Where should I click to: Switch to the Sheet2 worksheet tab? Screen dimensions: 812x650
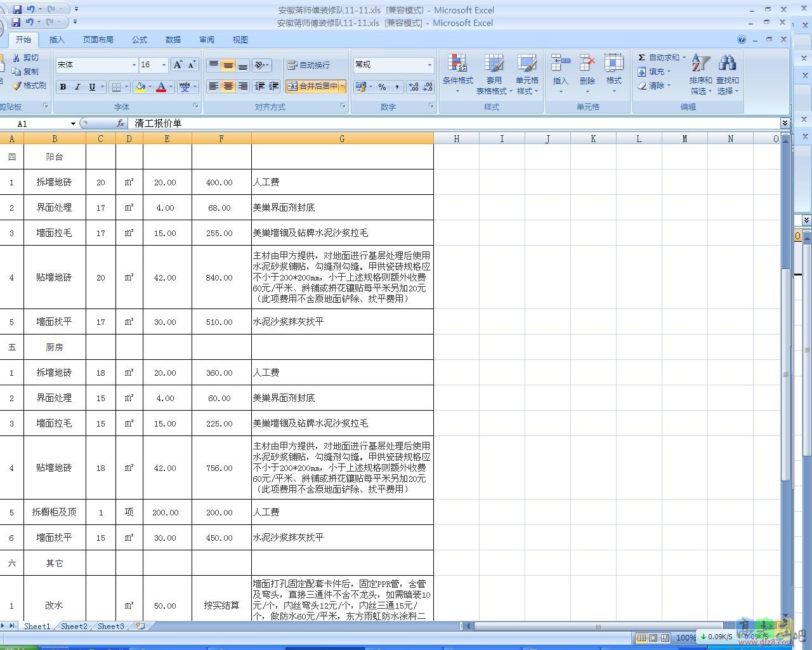tap(74, 626)
